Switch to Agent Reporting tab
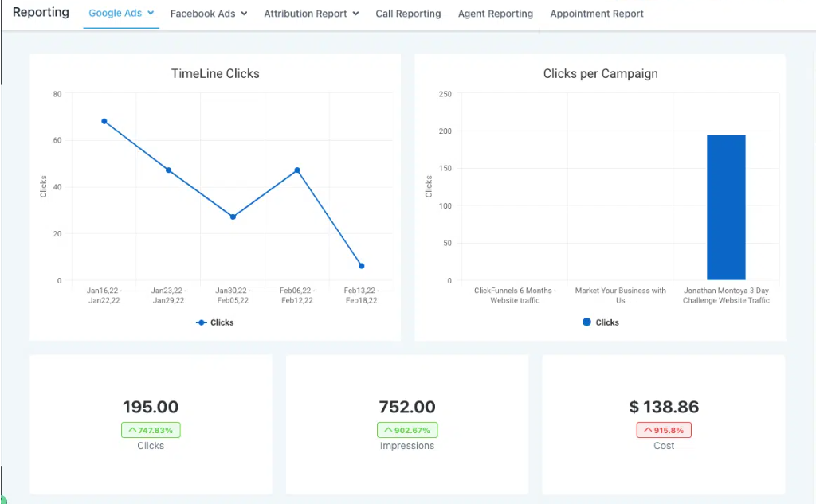This screenshot has width=816, height=504. point(496,14)
